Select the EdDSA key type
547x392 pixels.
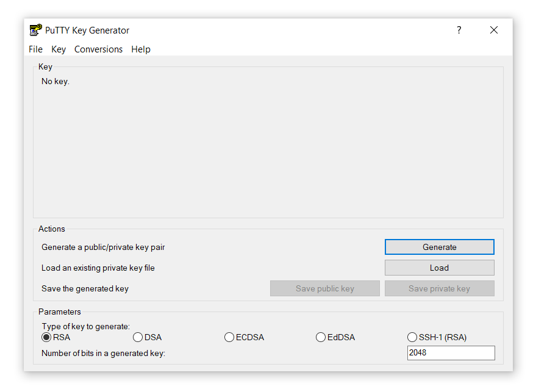335,337
